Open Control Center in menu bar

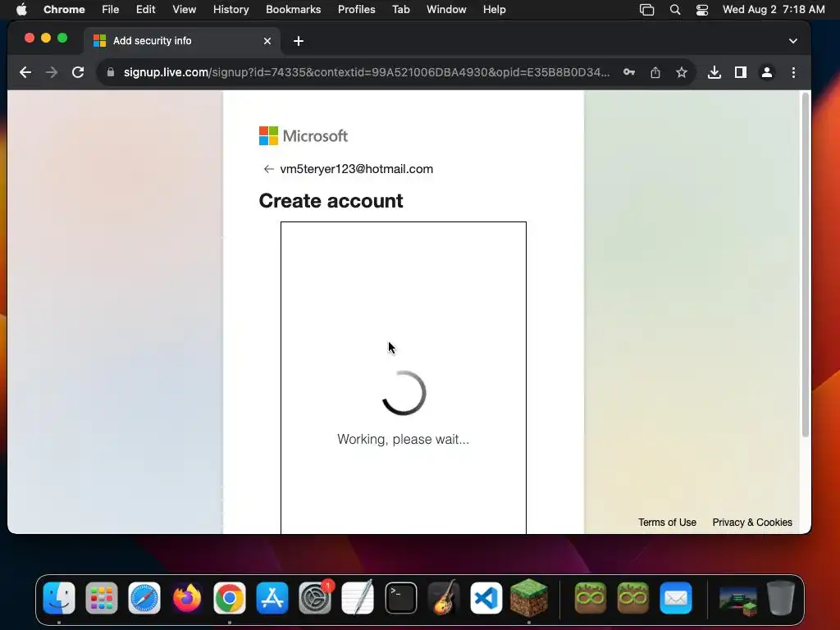coord(702,10)
